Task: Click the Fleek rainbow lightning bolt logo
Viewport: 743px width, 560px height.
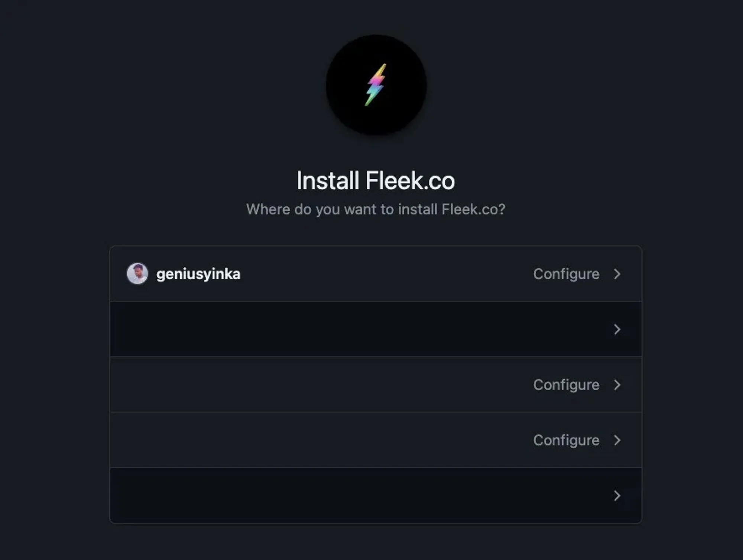Action: (x=376, y=85)
